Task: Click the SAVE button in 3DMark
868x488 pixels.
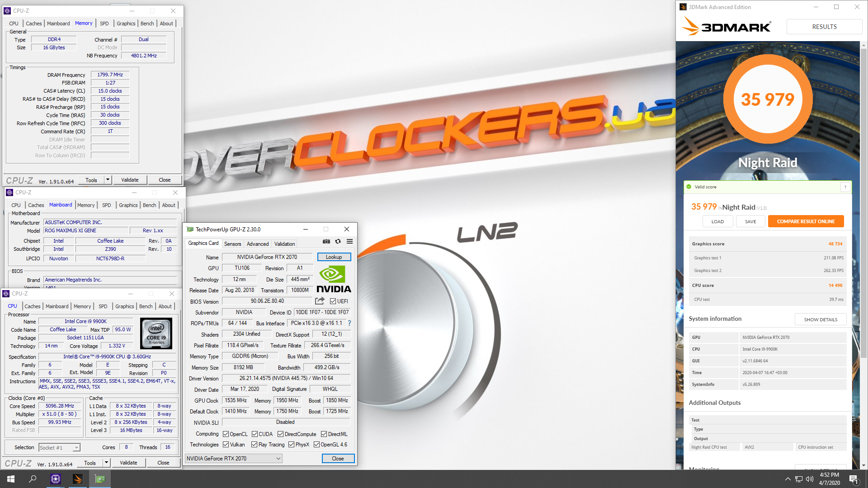Action: 750,221
